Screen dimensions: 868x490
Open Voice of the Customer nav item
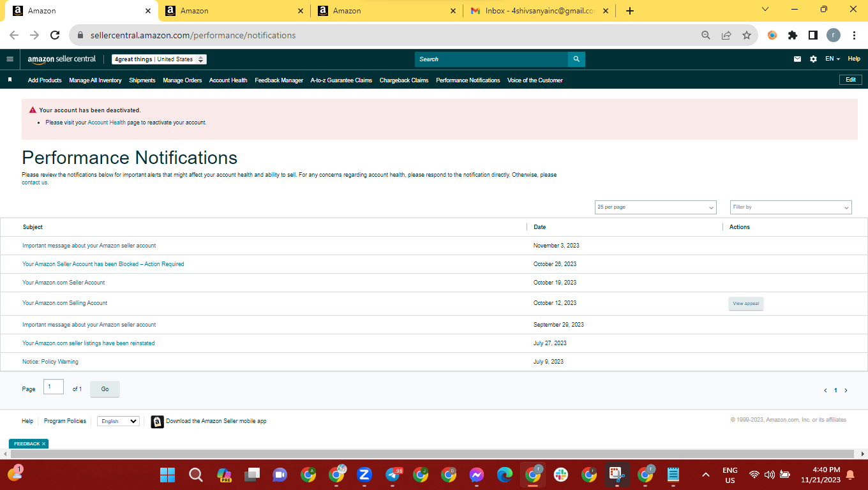pos(535,80)
